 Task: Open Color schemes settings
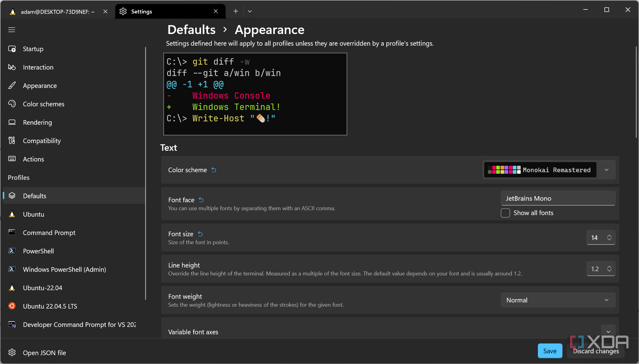[x=74, y=104]
